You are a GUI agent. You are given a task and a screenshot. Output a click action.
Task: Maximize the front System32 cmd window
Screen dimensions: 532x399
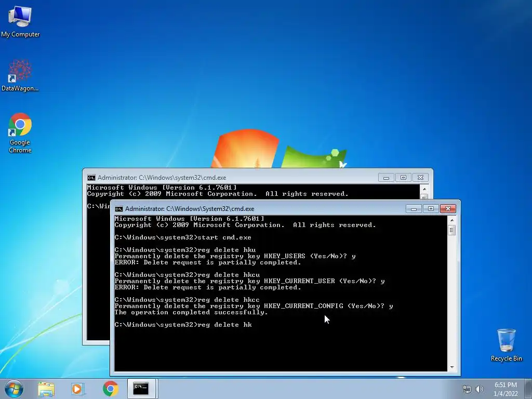pyautogui.click(x=431, y=209)
